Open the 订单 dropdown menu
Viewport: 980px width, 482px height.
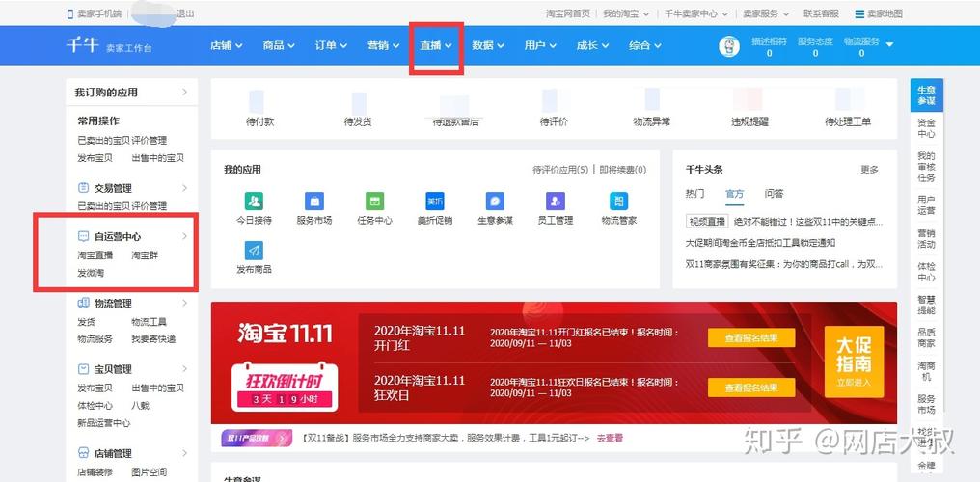tap(331, 45)
